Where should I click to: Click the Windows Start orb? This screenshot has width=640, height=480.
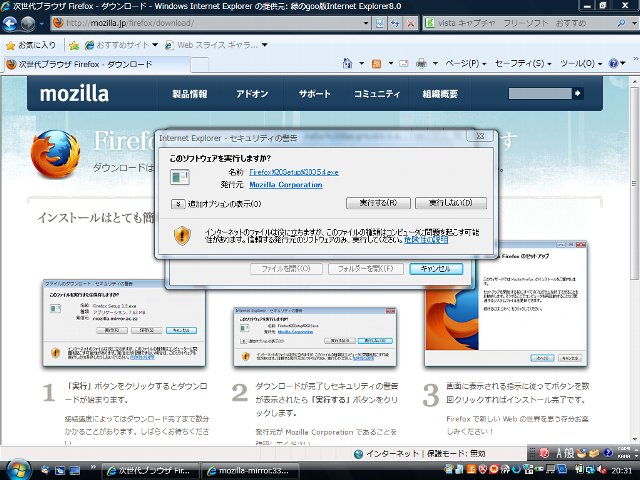18,469
